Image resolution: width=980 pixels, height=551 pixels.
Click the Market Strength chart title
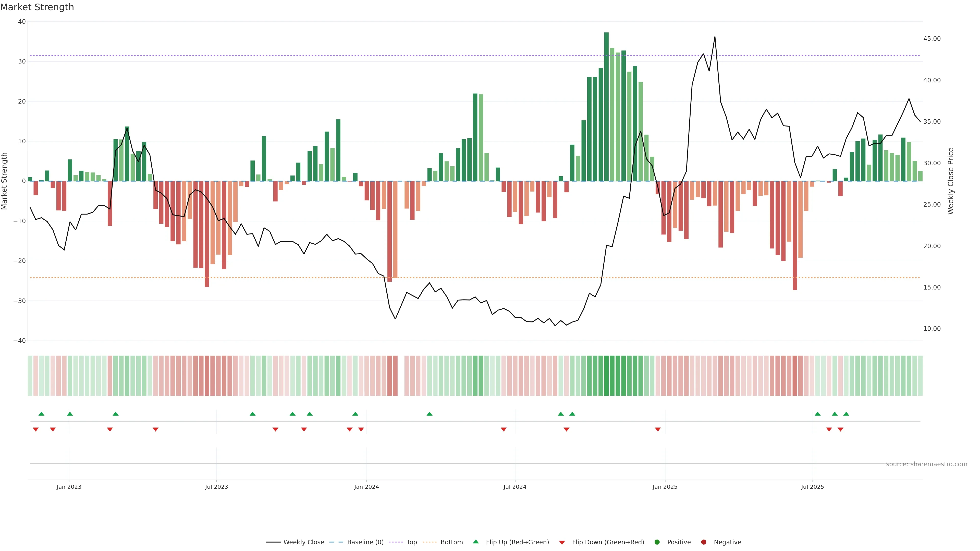click(x=37, y=7)
